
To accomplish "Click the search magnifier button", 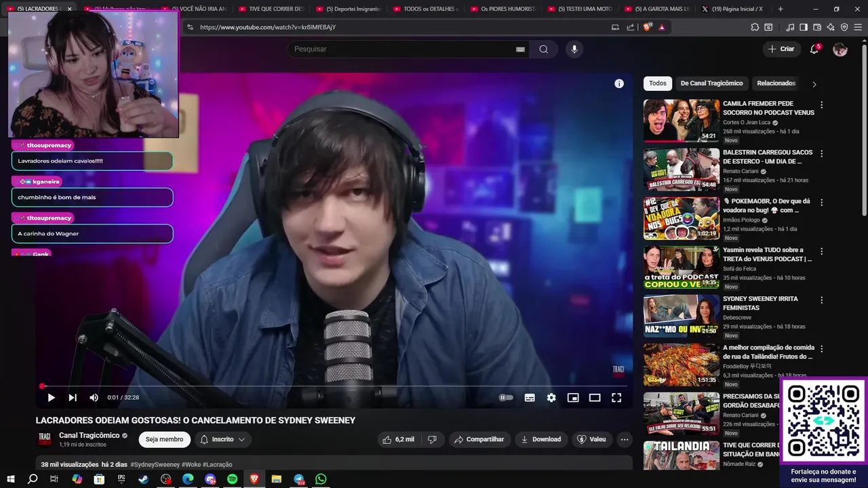I will 544,49.
